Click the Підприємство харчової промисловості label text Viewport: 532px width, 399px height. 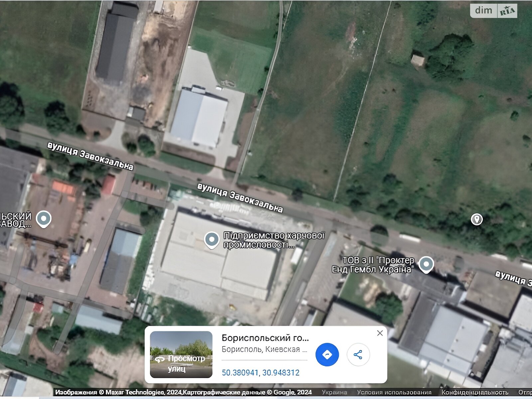[274, 240]
